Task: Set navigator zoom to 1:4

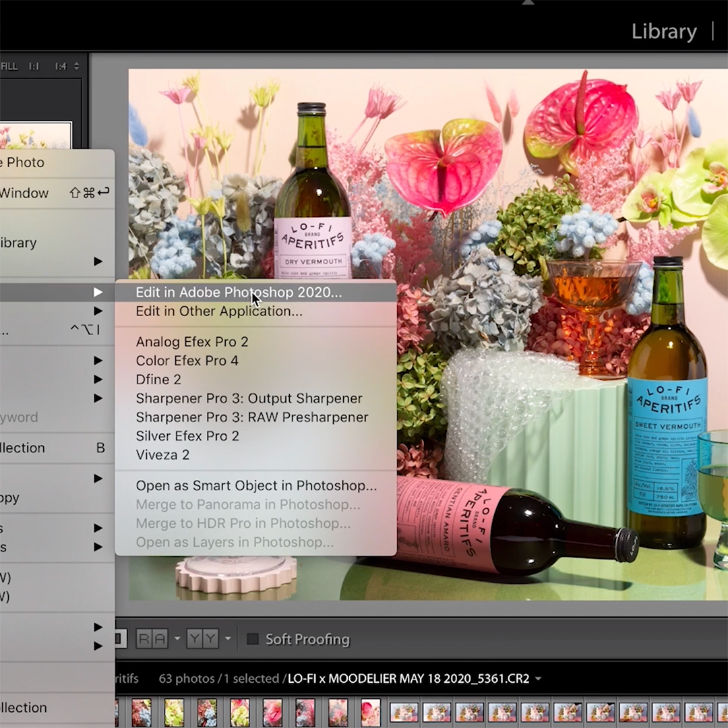Action: click(61, 66)
